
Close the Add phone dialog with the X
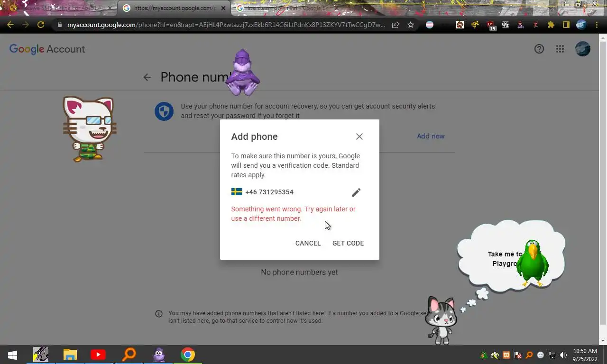click(x=359, y=136)
